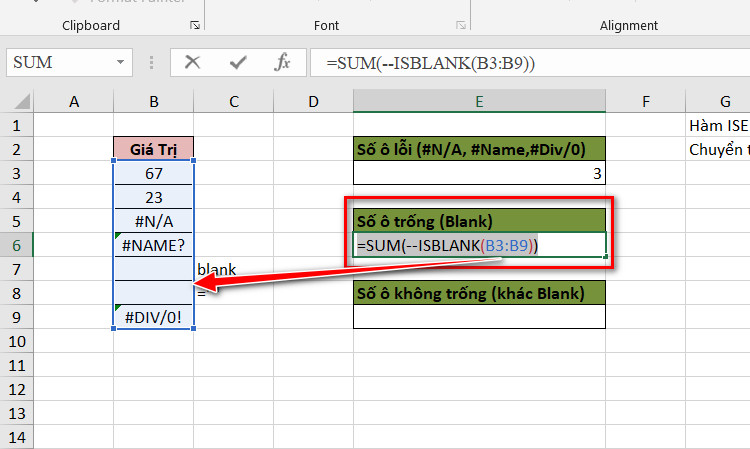Click formula bar options dots handle
The height and width of the screenshot is (449, 750).
tap(151, 63)
